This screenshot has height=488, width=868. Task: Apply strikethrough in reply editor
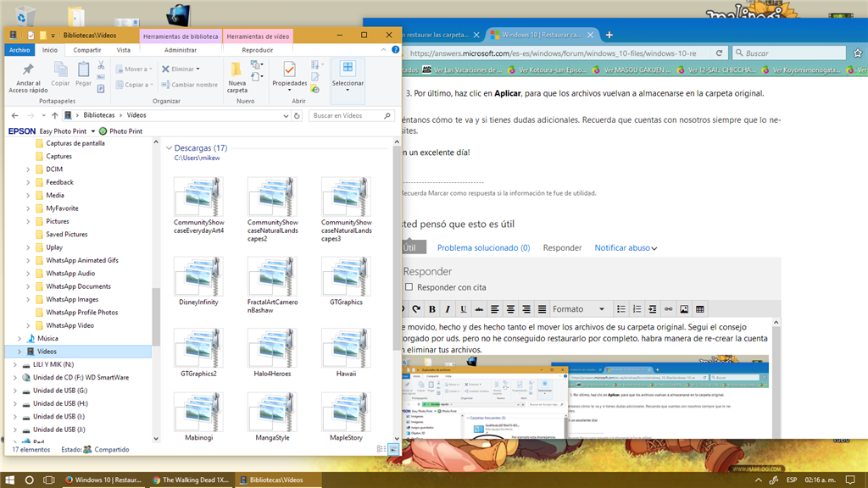(x=479, y=309)
